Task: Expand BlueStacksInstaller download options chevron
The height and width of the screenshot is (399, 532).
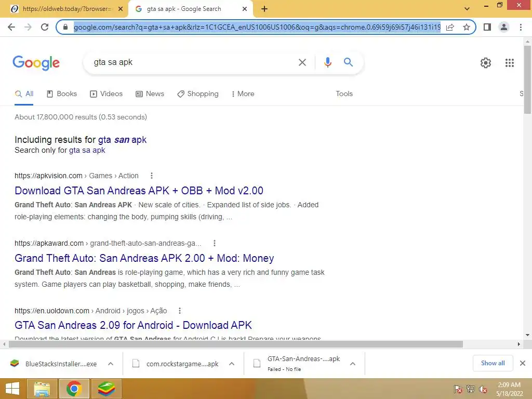Action: [x=111, y=364]
